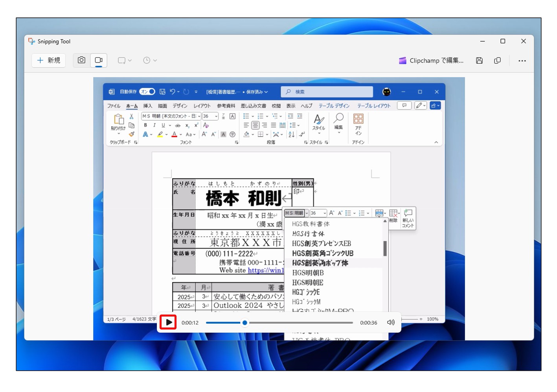The width and height of the screenshot is (557, 392).
Task: Switch Snipping Tool to snip (camera) mode
Action: pyautogui.click(x=81, y=60)
